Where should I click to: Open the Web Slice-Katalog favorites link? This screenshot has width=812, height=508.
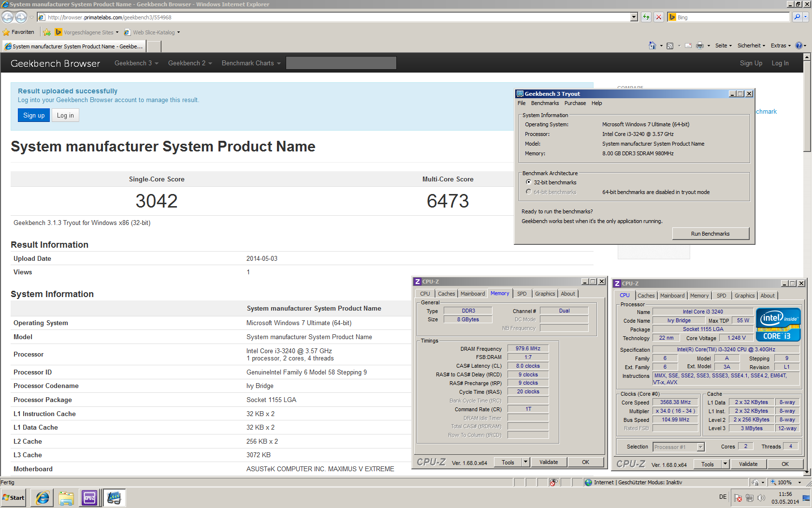(152, 32)
